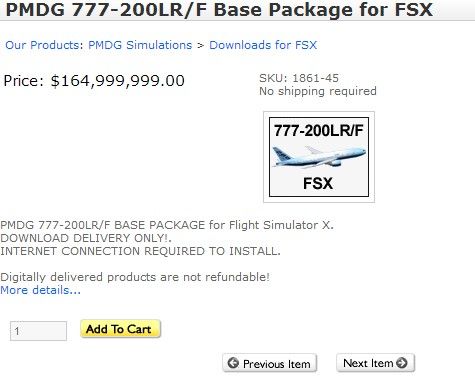The height and width of the screenshot is (390, 475).
Task: Go to the Previous Item
Action: pos(270,363)
